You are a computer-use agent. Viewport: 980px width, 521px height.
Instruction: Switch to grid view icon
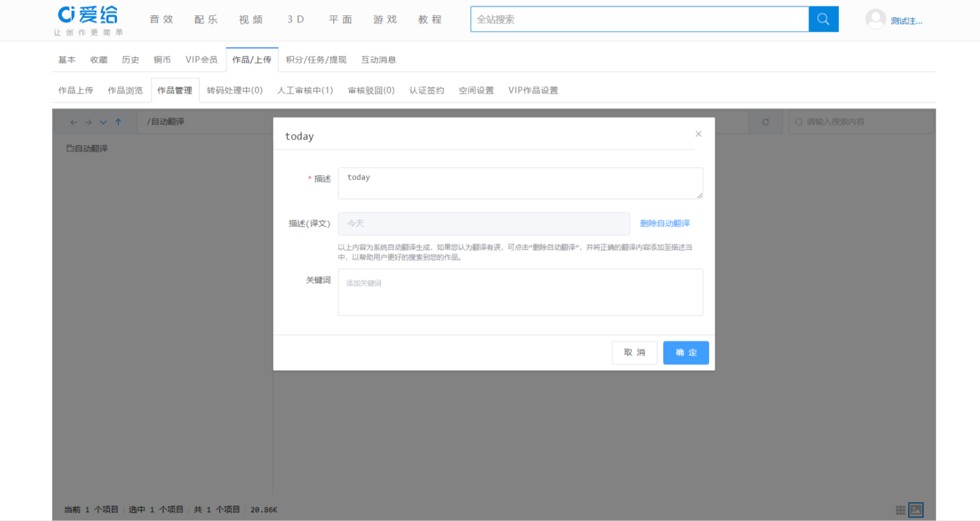pos(901,510)
